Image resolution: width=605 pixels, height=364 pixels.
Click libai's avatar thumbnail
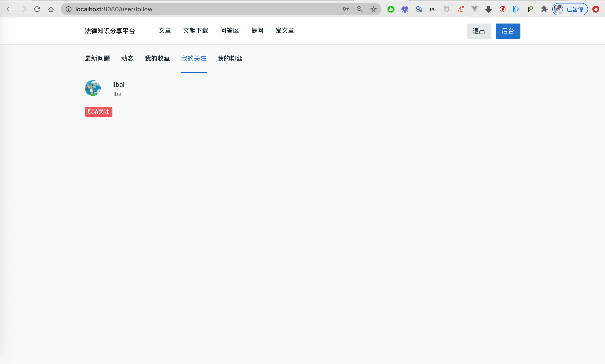click(x=93, y=88)
